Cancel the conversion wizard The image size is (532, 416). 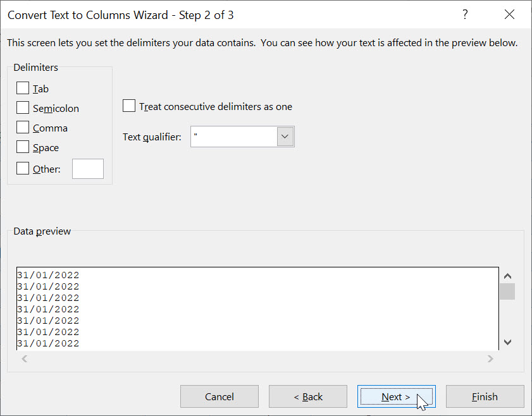coord(220,396)
